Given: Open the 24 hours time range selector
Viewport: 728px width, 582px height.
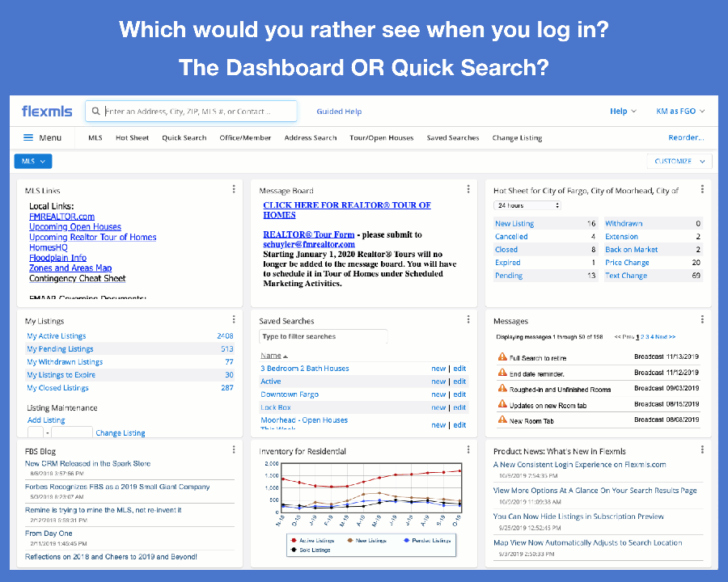Looking at the screenshot, I should pyautogui.click(x=527, y=205).
